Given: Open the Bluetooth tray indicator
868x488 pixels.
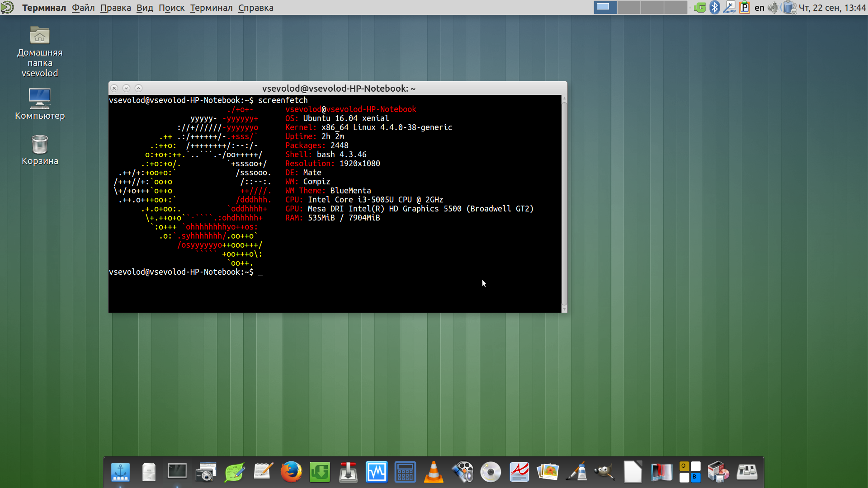Looking at the screenshot, I should [x=714, y=7].
